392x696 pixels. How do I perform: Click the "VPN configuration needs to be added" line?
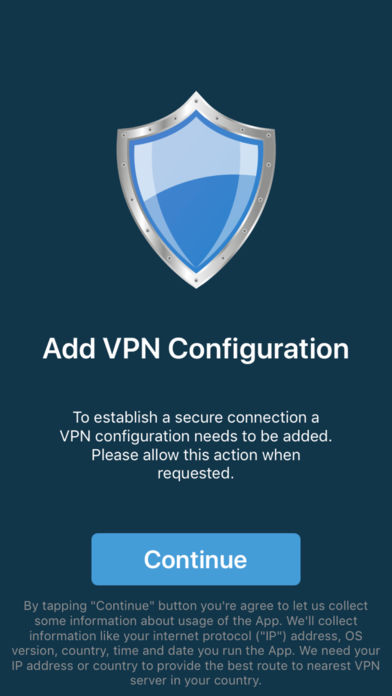pyautogui.click(x=196, y=436)
